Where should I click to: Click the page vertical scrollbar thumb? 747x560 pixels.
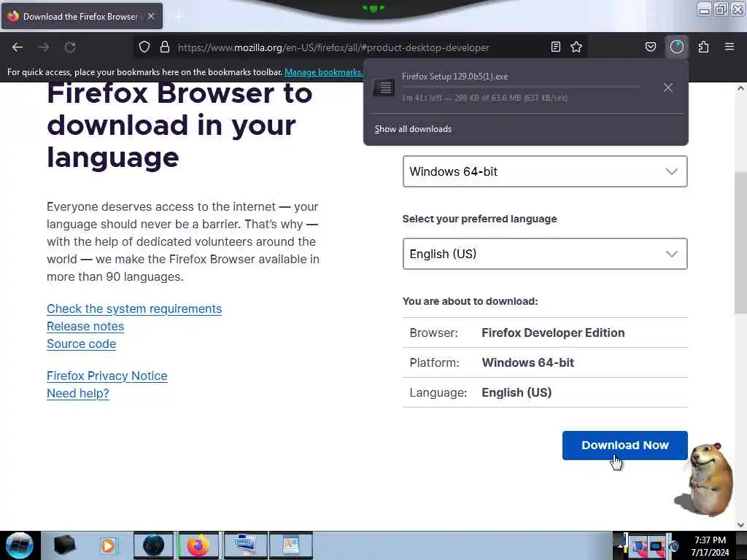click(740, 243)
